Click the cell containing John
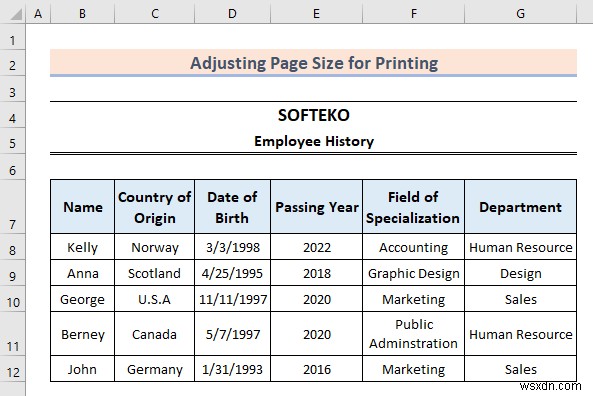Image resolution: width=593 pixels, height=396 pixels. coord(82,369)
